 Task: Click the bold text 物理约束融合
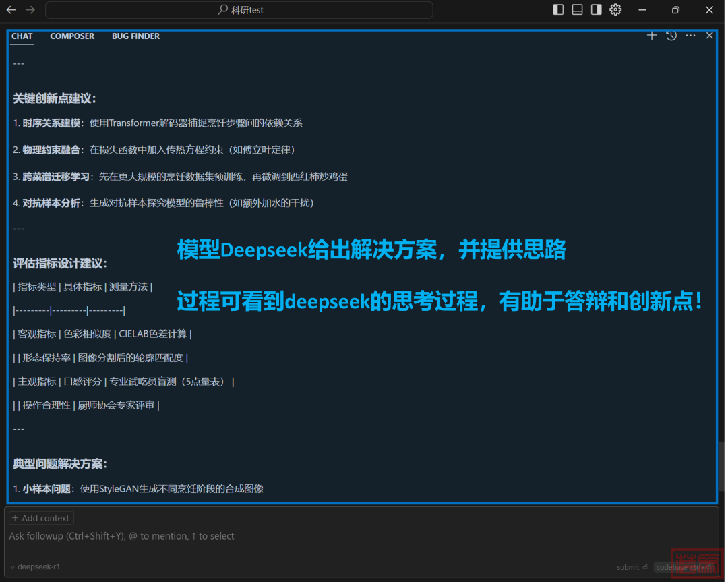tap(51, 150)
